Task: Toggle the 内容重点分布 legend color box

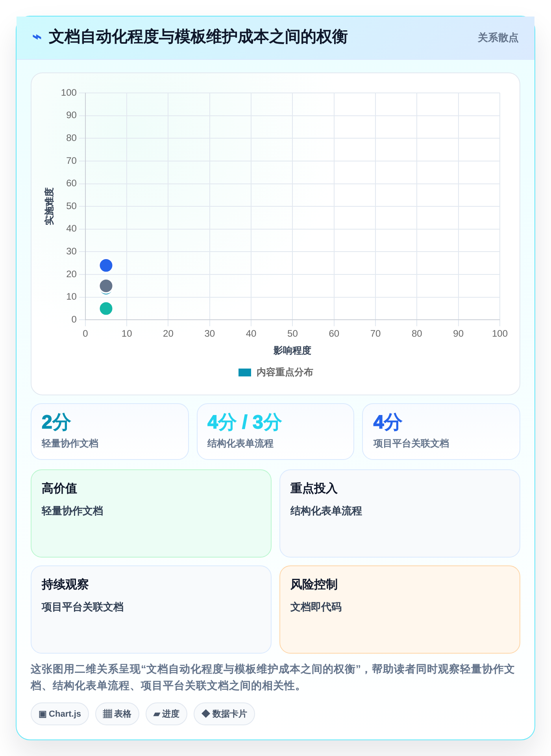Action: pos(245,372)
